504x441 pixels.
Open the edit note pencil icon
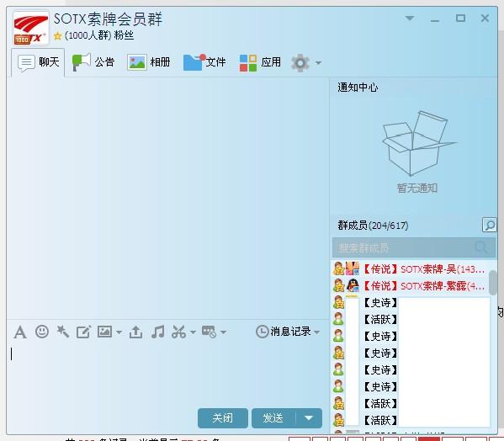[83, 332]
